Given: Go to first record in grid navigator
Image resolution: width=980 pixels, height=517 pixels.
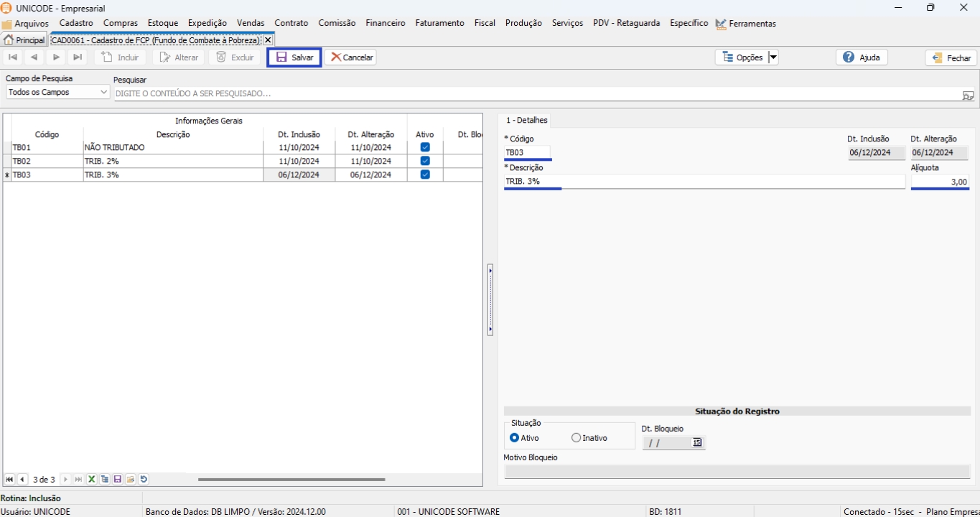Looking at the screenshot, I should [9, 480].
